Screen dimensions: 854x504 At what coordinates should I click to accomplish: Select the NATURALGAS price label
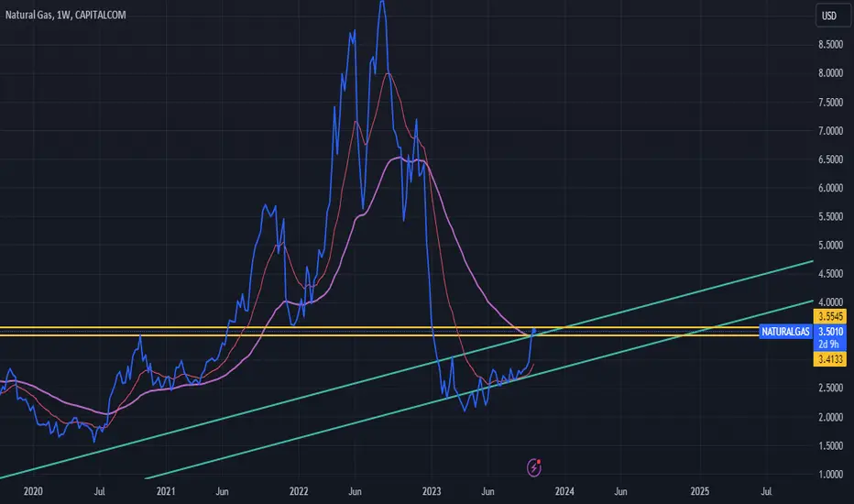coord(785,332)
